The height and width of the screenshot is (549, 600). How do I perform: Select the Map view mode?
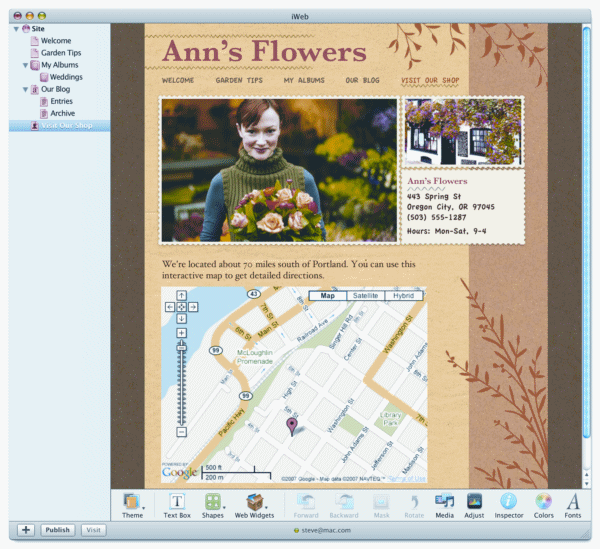(326, 296)
